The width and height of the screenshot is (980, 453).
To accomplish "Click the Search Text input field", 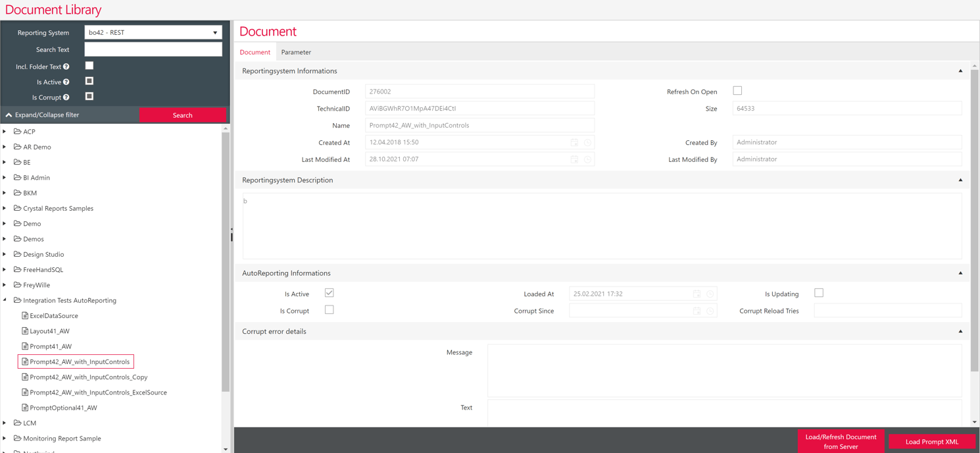I will tap(153, 49).
